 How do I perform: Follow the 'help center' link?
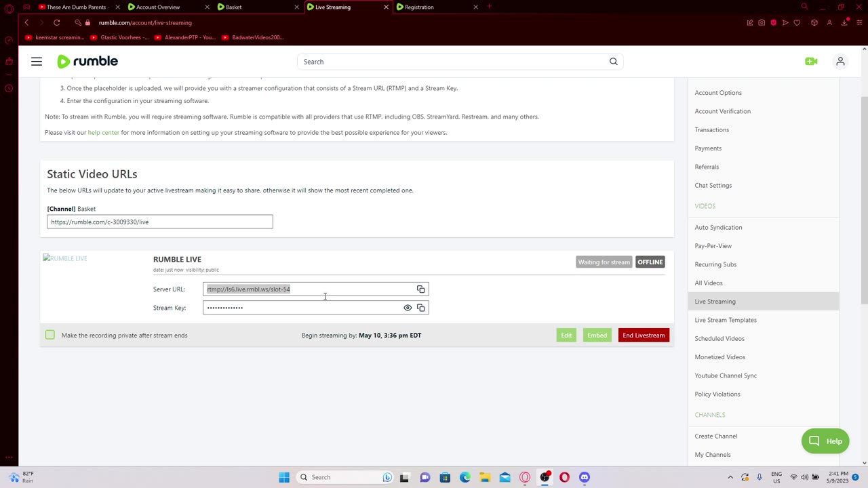click(x=103, y=132)
